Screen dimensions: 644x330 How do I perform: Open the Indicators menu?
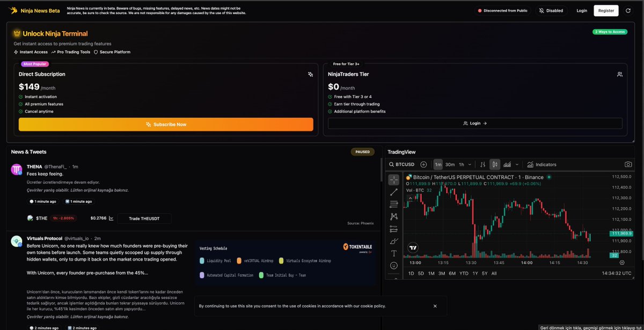pyautogui.click(x=542, y=165)
